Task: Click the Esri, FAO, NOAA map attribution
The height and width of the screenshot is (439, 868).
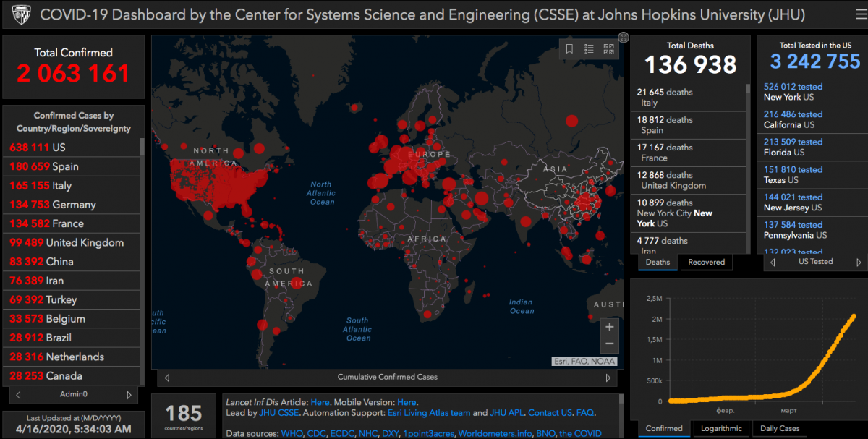Action: [584, 361]
